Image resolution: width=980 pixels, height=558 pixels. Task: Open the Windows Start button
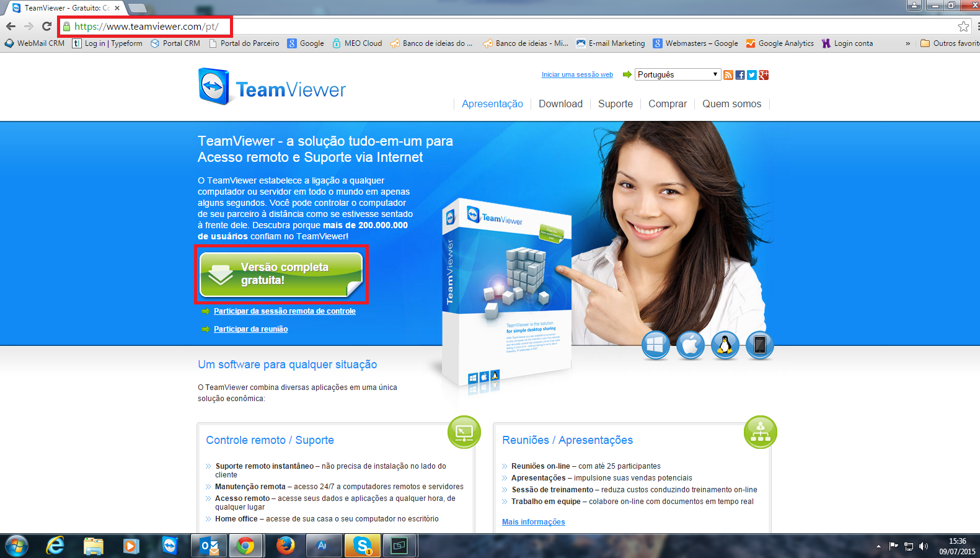tap(16, 546)
